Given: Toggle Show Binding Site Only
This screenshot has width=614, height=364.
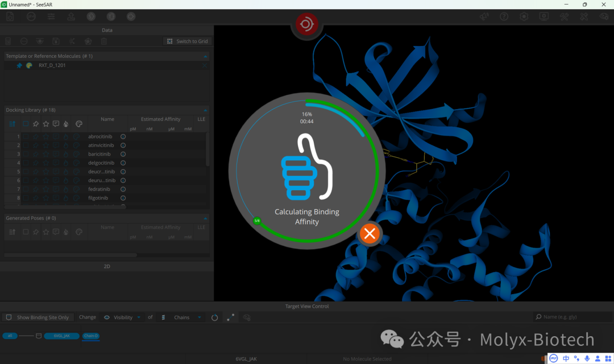Looking at the screenshot, I should 38,317.
